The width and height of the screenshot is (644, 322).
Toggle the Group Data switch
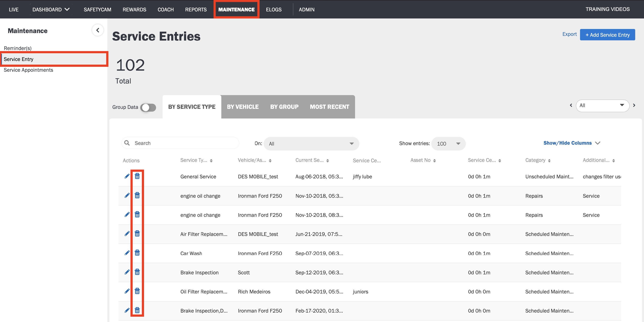point(148,108)
